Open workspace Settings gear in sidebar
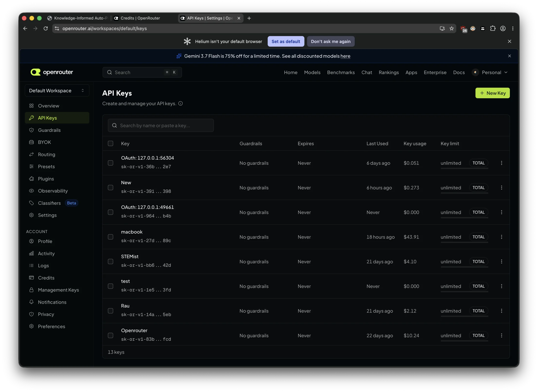538x392 pixels. coord(31,215)
